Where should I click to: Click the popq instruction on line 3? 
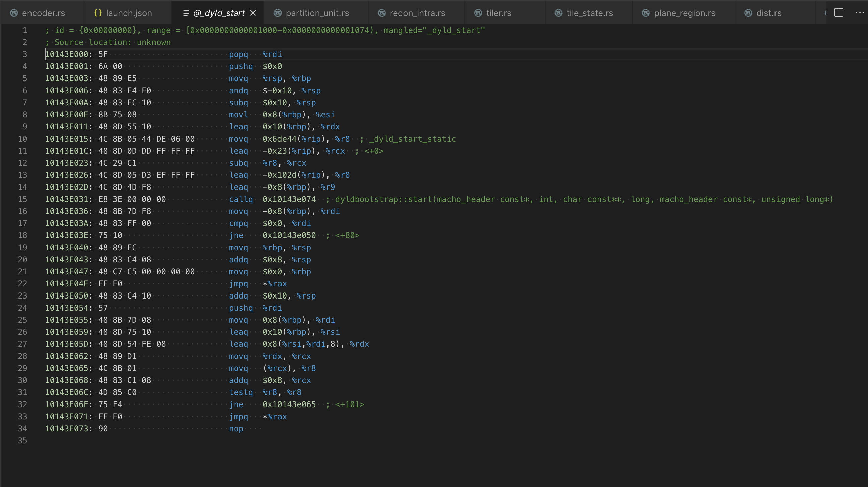(x=255, y=54)
